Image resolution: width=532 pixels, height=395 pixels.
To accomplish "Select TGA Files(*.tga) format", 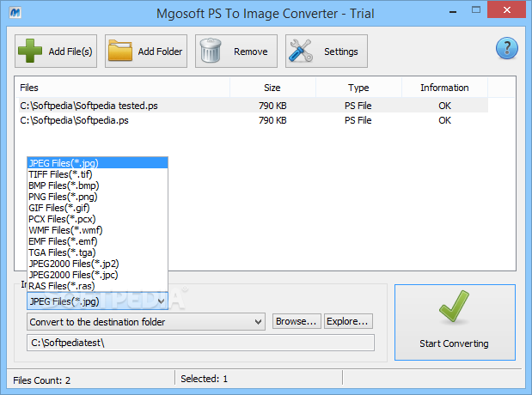I will click(x=97, y=252).
